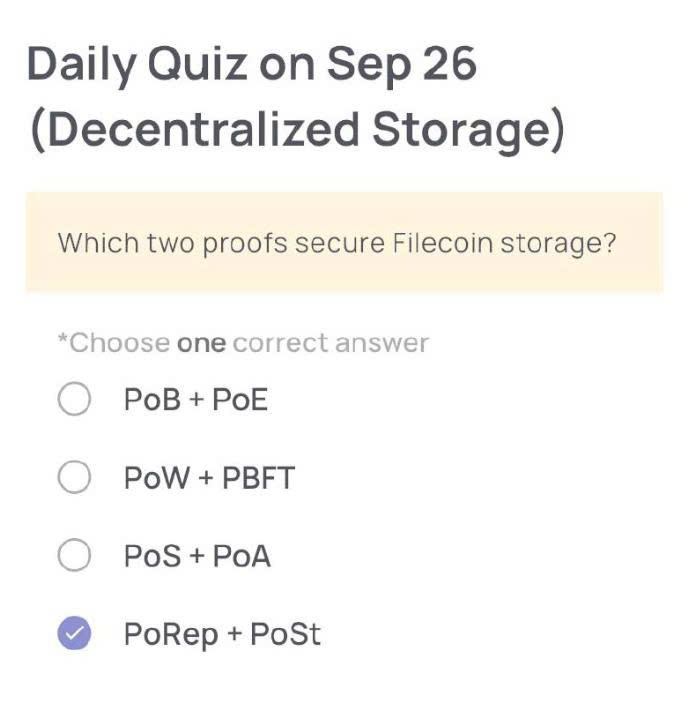Click the bold word "one" in instructions
This screenshot has width=686, height=703.
click(201, 344)
